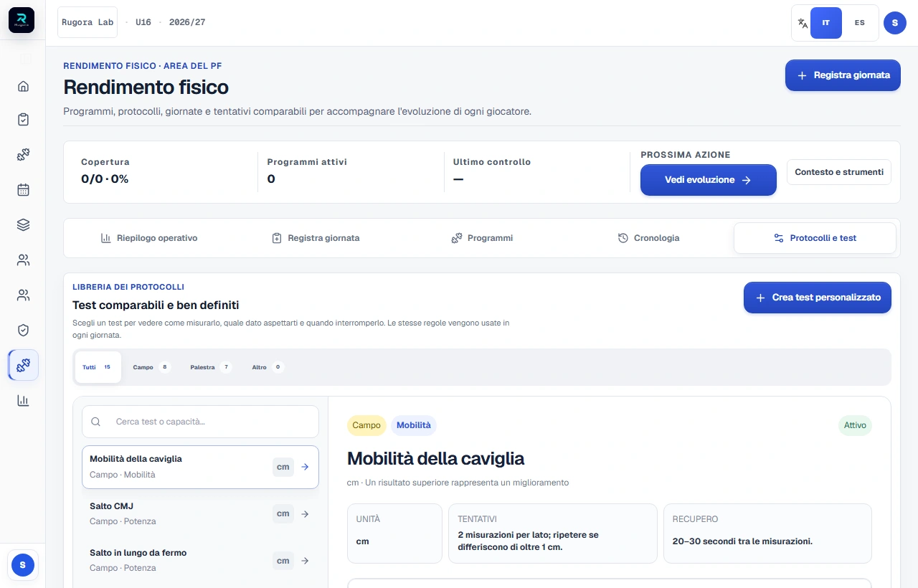Click the 2026/27 season label
This screenshot has width=918, height=588.
coord(187,22)
